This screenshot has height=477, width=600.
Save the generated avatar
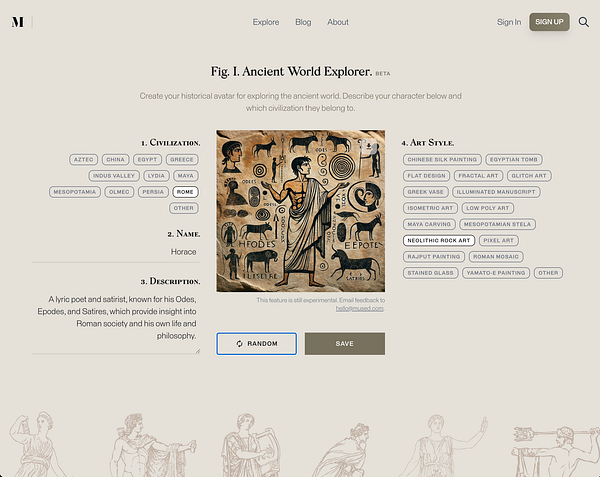345,344
